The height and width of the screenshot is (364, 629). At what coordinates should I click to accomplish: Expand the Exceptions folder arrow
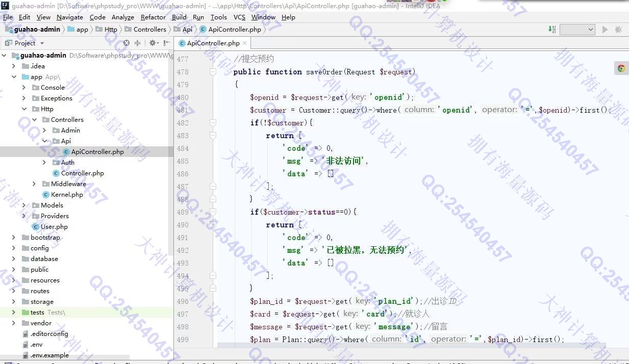pos(24,98)
